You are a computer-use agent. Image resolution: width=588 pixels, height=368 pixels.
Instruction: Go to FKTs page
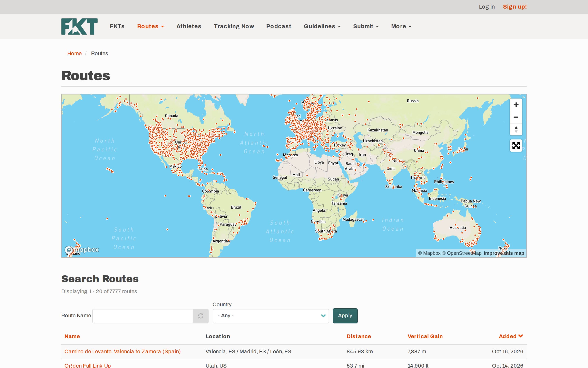tap(117, 26)
